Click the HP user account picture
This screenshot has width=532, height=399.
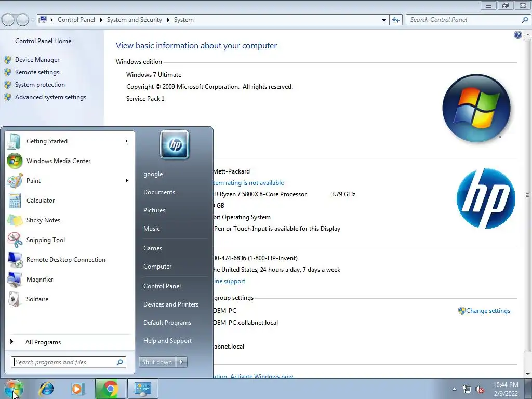click(175, 145)
